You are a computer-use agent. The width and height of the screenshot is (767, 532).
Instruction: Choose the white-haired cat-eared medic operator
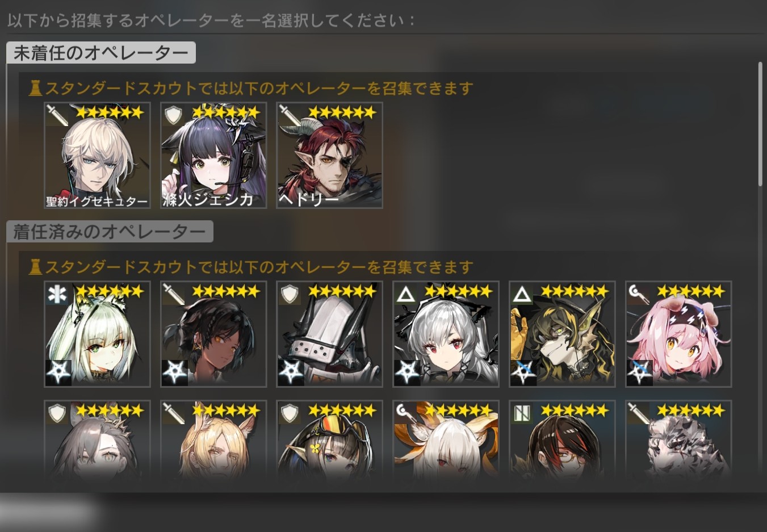pos(97,334)
